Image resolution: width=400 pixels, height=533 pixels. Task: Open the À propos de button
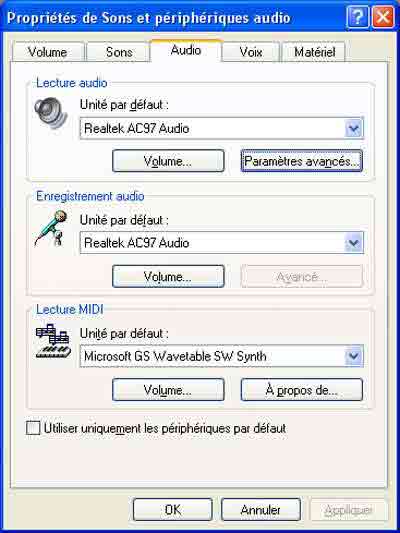(x=302, y=390)
